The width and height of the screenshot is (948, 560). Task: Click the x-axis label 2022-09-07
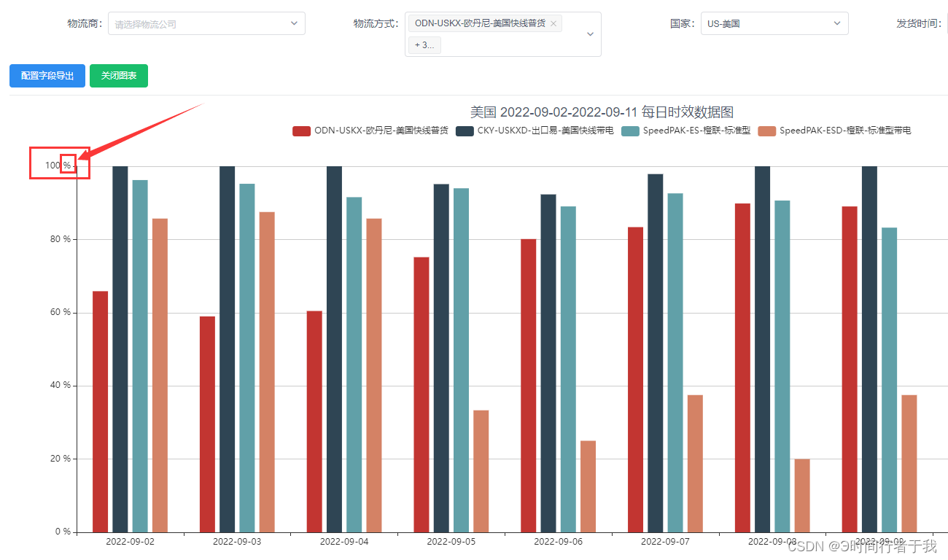click(665, 542)
